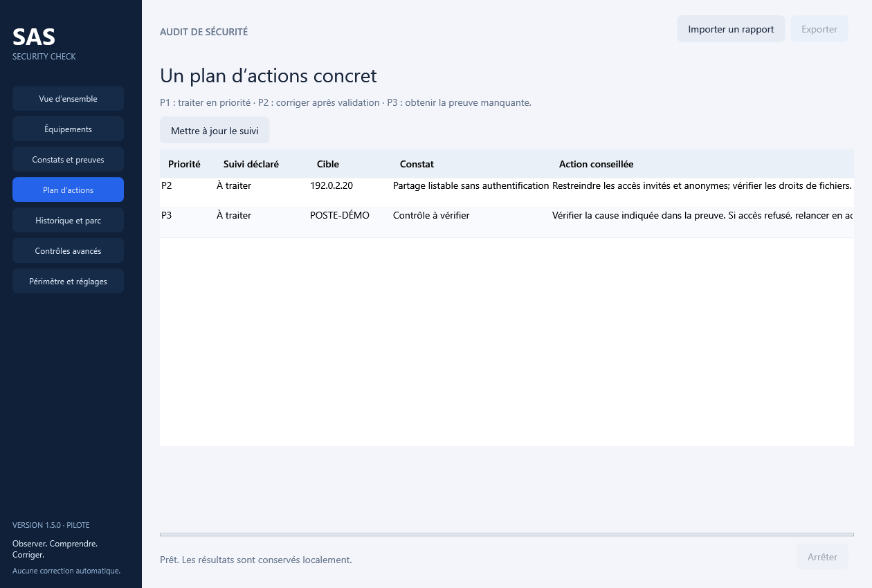The width and height of the screenshot is (872, 588).
Task: Click Importer un rapport button
Action: pos(731,29)
